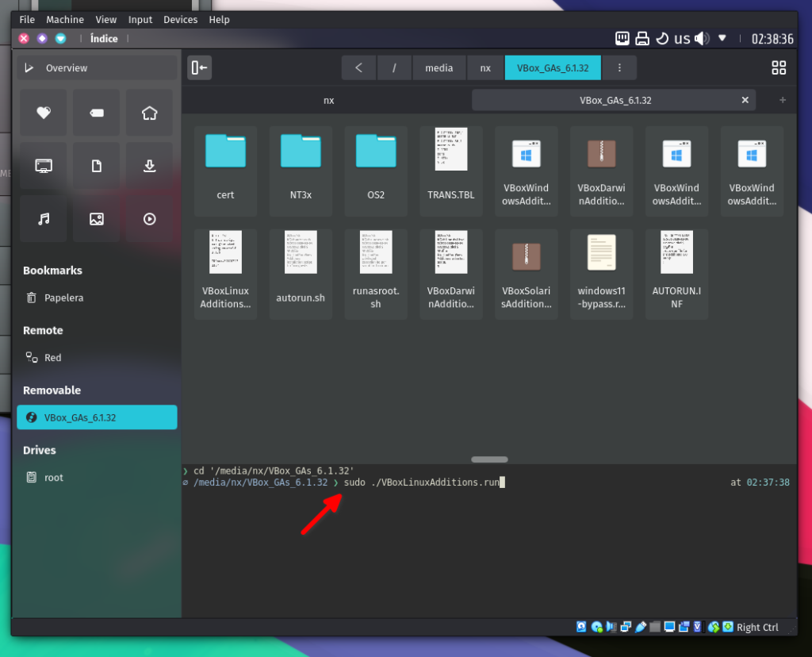812x657 pixels.
Task: Open Overview in the sidebar
Action: [x=97, y=68]
